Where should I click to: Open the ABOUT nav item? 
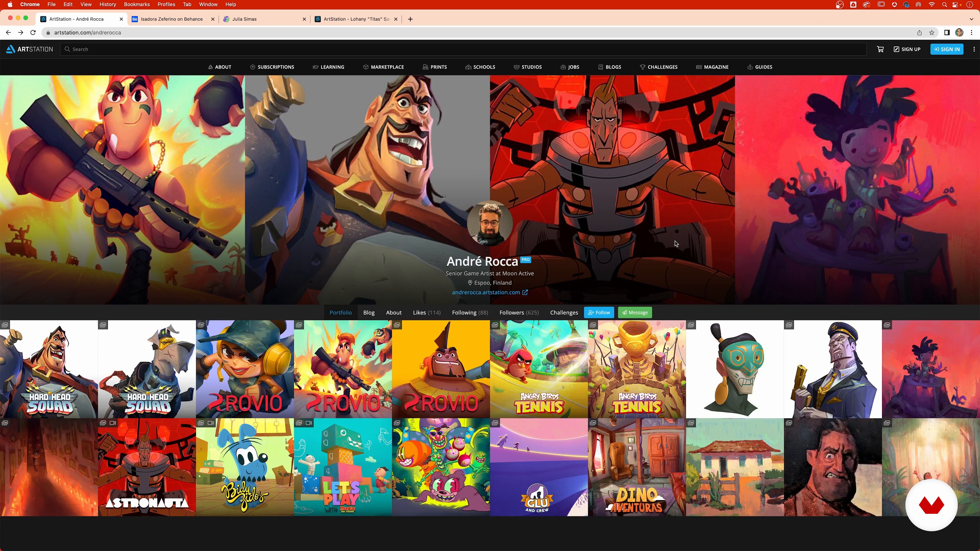219,67
